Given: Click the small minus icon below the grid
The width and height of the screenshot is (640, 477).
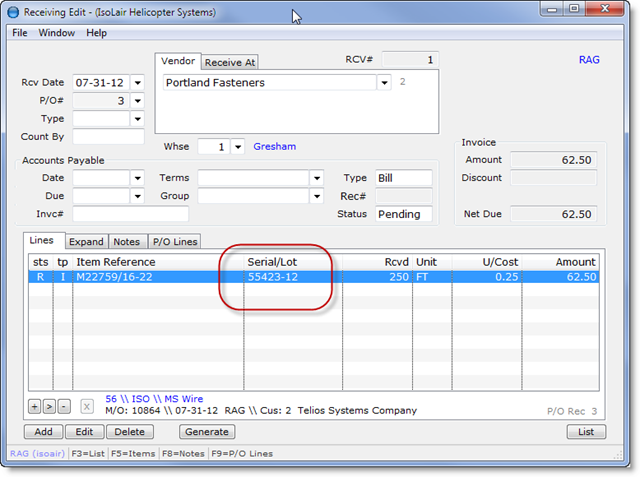Looking at the screenshot, I should pyautogui.click(x=62, y=407).
